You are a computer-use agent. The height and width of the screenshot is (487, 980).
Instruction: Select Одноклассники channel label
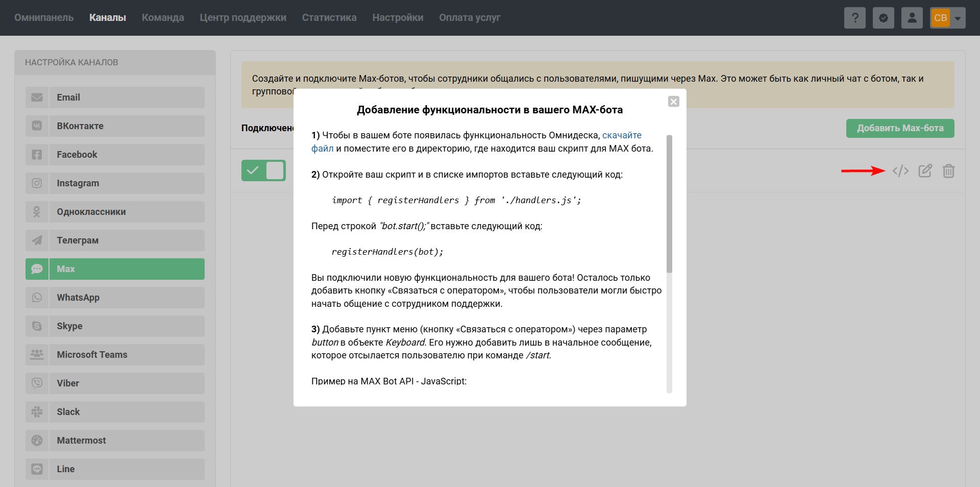pyautogui.click(x=91, y=212)
